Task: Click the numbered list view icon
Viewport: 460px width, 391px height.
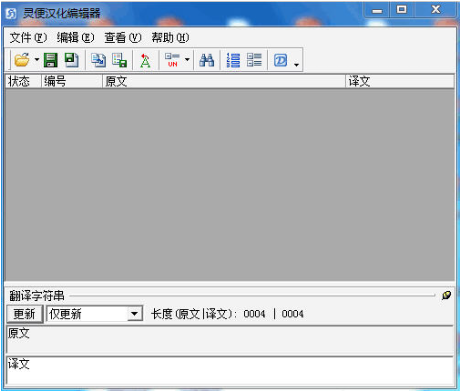Action: [233, 60]
